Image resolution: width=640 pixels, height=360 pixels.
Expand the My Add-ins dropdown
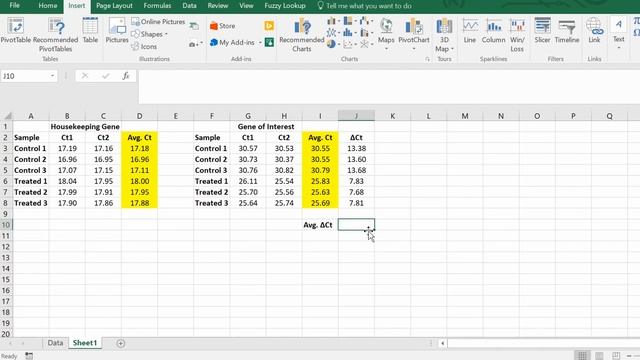[260, 42]
